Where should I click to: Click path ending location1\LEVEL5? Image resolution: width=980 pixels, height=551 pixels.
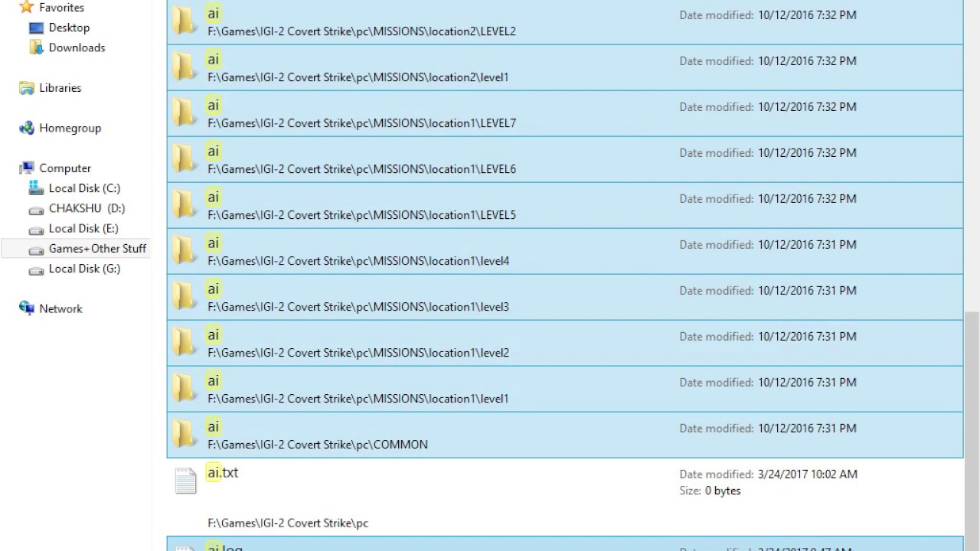pyautogui.click(x=361, y=215)
